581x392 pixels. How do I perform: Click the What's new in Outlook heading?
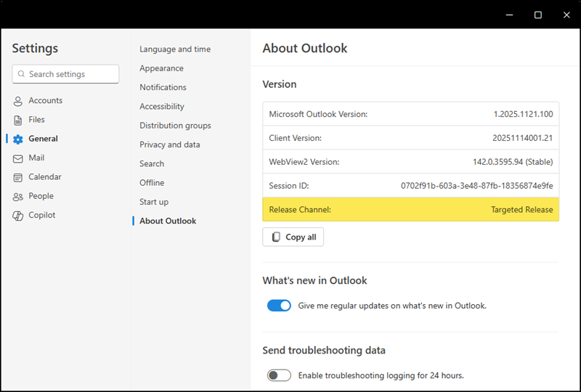point(314,280)
